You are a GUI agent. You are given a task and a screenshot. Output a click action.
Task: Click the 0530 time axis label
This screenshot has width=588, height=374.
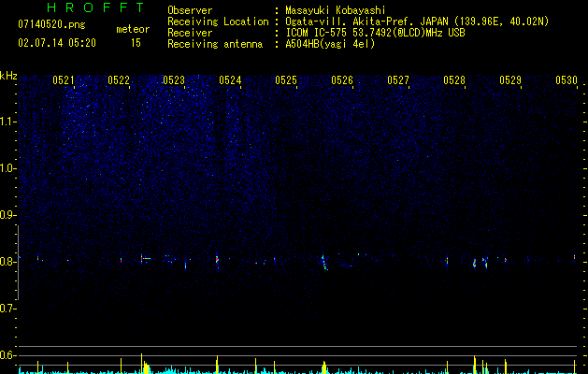pos(566,80)
